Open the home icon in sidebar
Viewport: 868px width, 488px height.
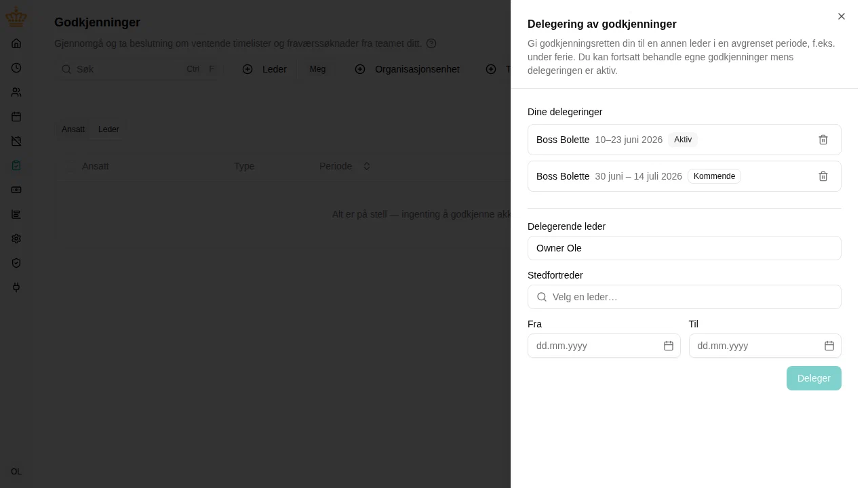(16, 43)
